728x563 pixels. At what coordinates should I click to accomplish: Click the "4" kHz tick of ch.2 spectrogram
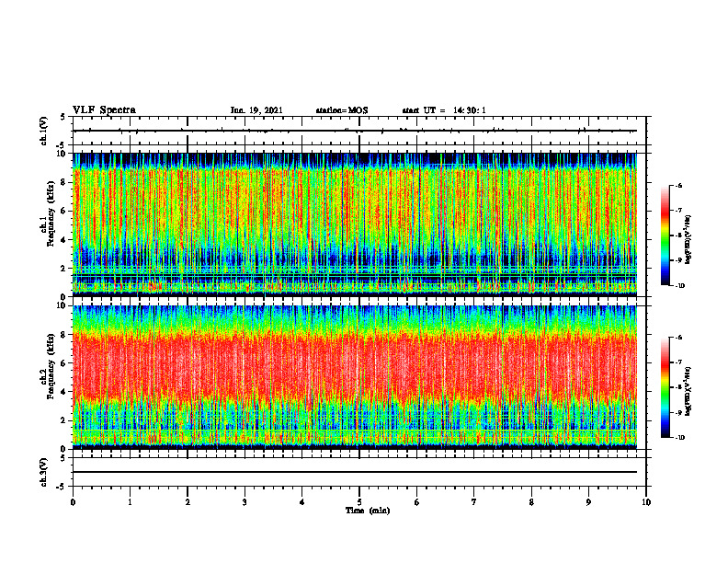[x=64, y=392]
